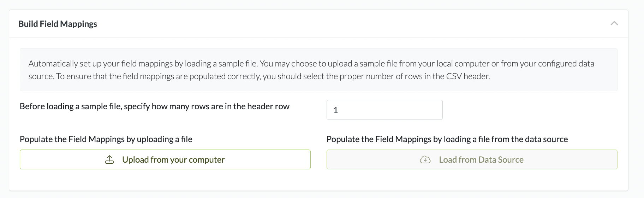
Task: Click the upload arrow icon
Action: (109, 160)
